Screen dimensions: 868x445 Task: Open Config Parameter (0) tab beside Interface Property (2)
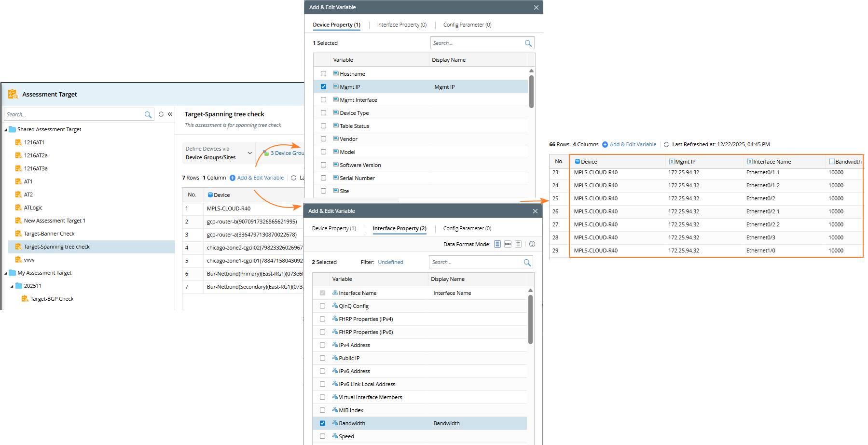pos(467,228)
